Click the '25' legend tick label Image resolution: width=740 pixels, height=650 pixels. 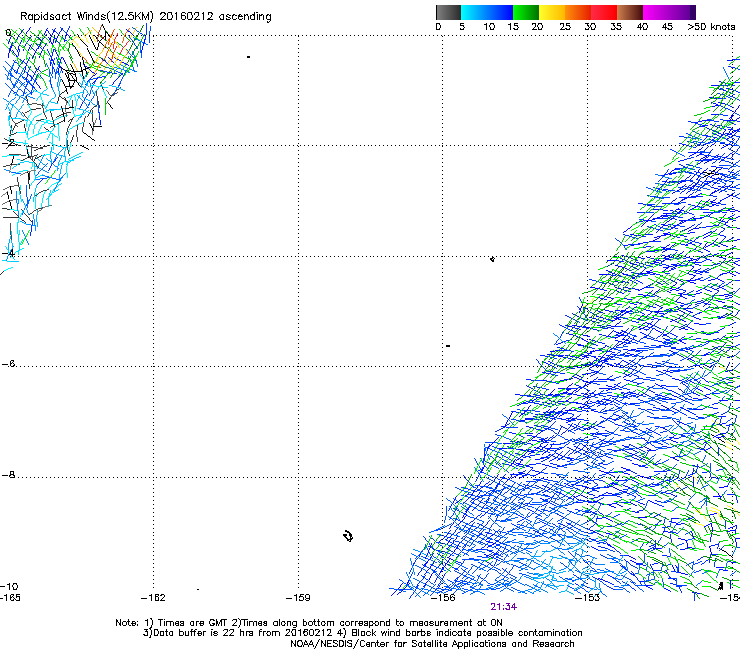565,27
